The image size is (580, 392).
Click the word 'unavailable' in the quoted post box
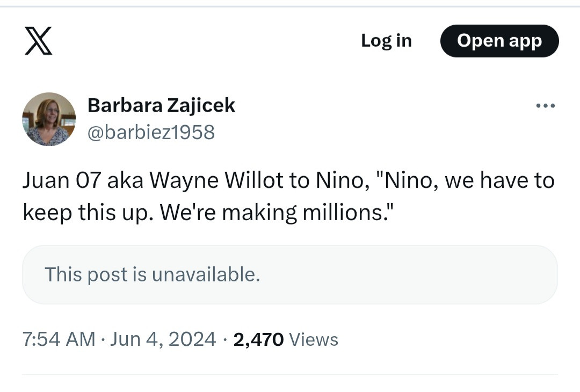206,275
